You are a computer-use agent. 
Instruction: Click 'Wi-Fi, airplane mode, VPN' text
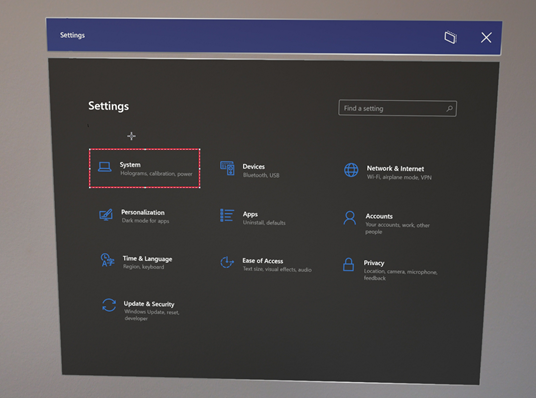(x=399, y=177)
